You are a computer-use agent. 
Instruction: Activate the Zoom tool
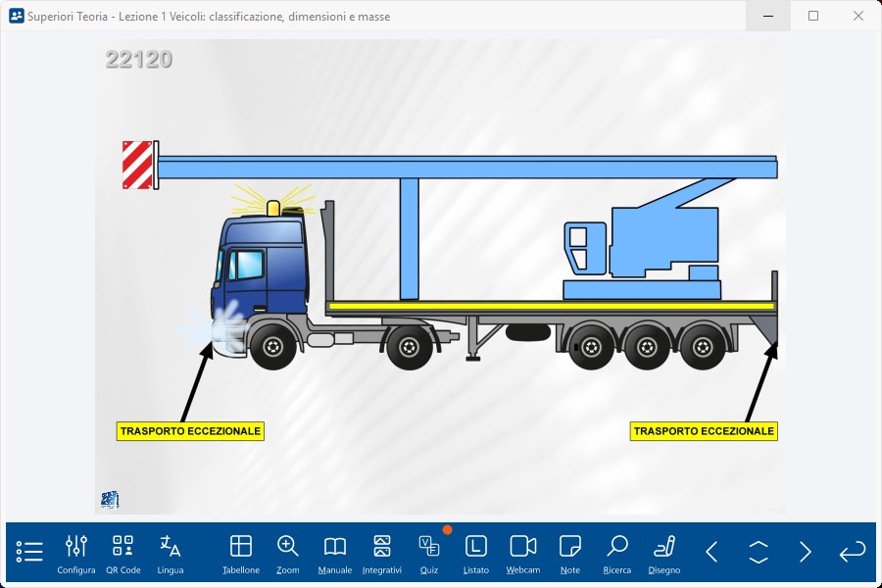pos(288,553)
